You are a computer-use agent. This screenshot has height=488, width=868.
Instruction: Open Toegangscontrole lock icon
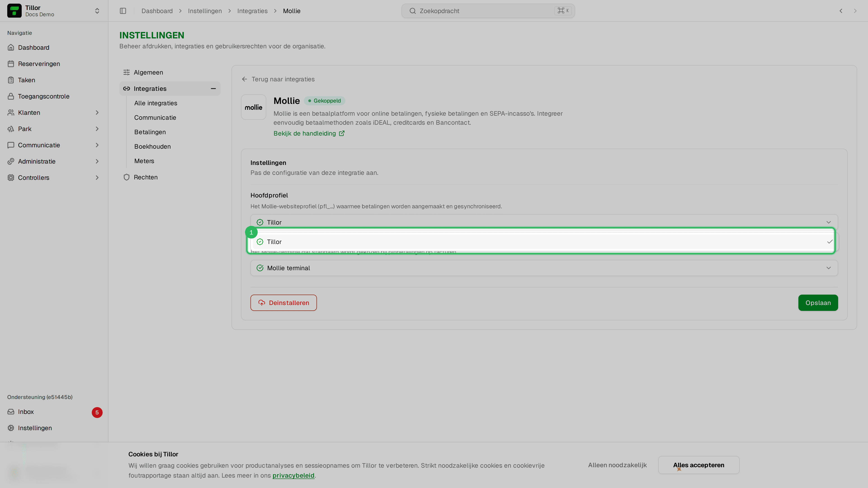[x=11, y=96]
